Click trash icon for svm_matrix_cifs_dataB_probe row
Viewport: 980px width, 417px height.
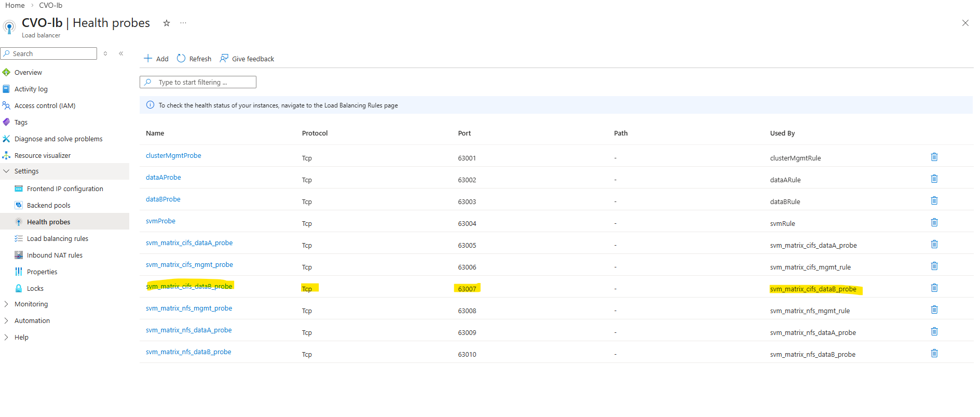pos(934,288)
